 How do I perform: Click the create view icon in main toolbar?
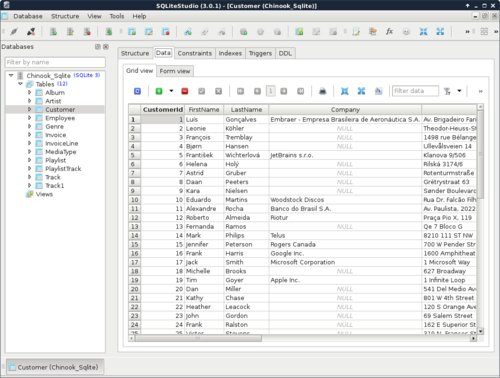pos(299,32)
